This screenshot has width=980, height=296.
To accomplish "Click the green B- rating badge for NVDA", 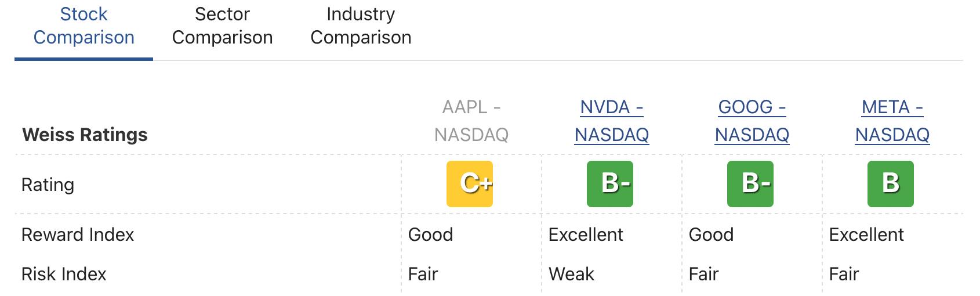I will [x=610, y=184].
